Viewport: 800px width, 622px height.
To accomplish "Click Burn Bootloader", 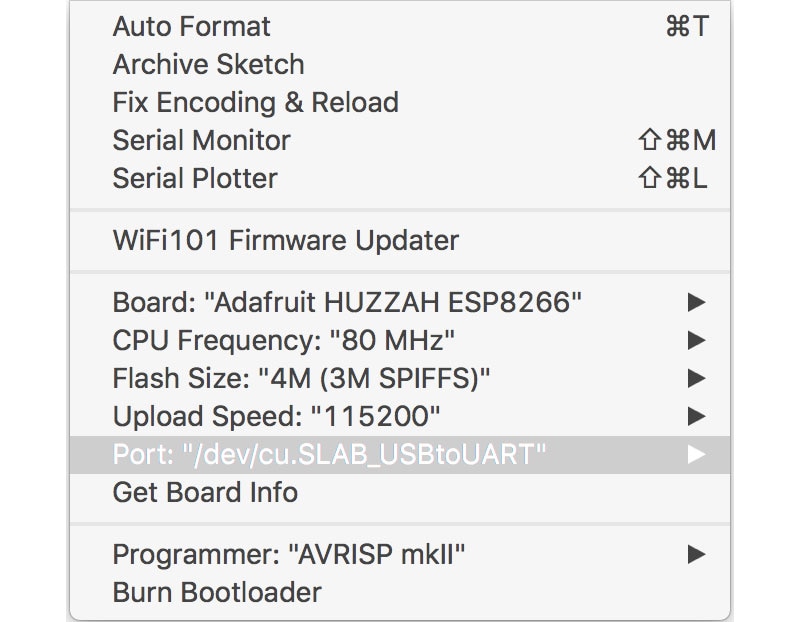I will pos(217,592).
